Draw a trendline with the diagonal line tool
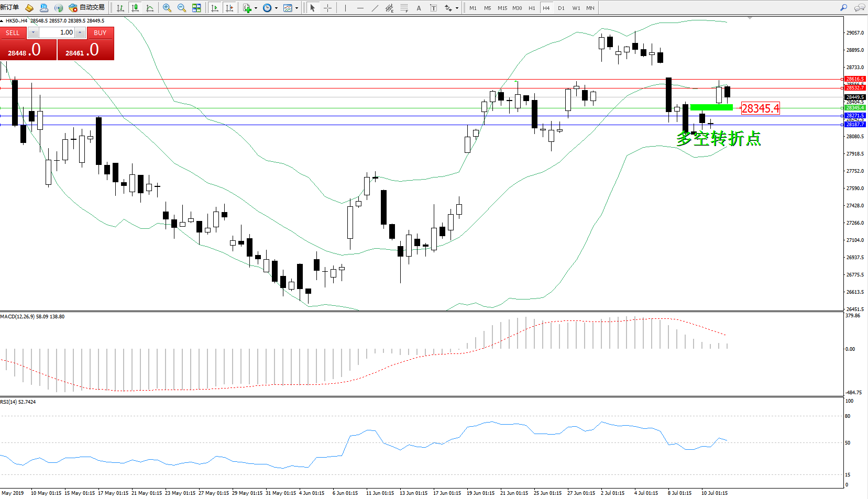The image size is (868, 499). click(x=375, y=8)
